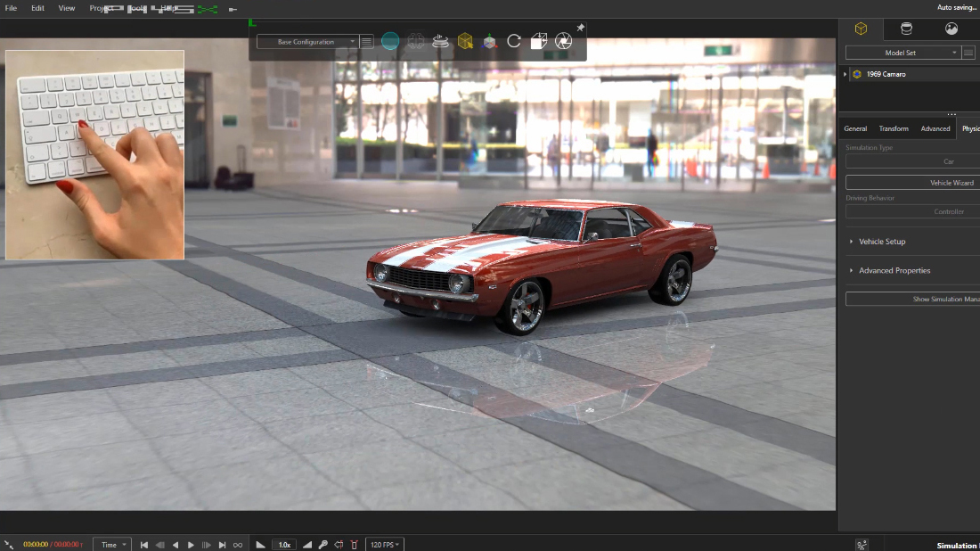Open the cylinder-shaped panel tab icon
Viewport: 980px width, 551px height.
coord(906,29)
